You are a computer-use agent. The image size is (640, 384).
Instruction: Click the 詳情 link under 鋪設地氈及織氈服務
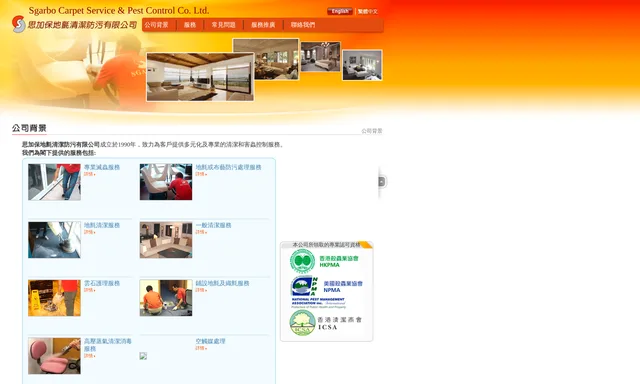(x=201, y=290)
